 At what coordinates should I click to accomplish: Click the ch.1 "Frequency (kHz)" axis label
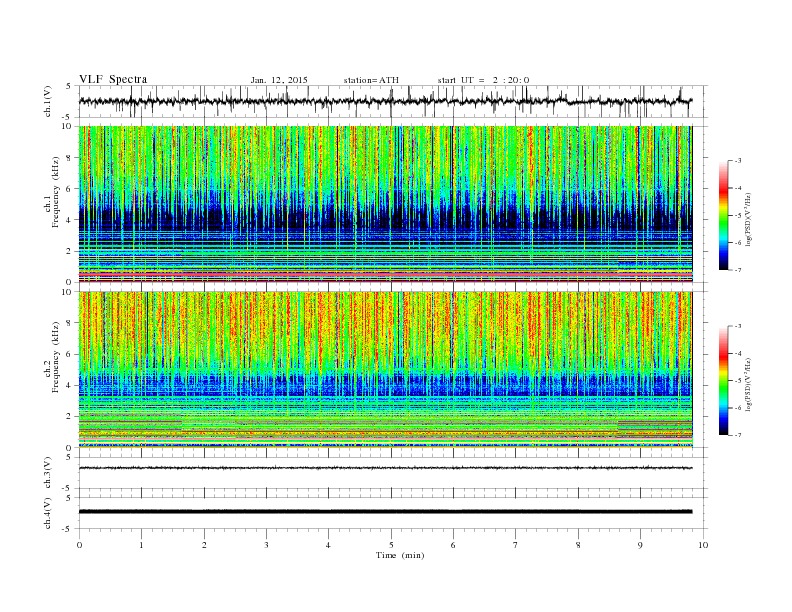(x=55, y=192)
